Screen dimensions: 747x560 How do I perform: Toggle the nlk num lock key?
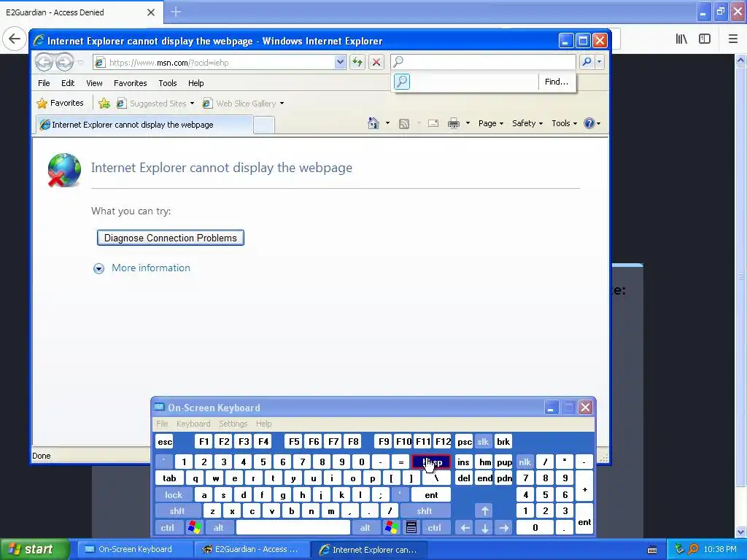click(x=525, y=462)
